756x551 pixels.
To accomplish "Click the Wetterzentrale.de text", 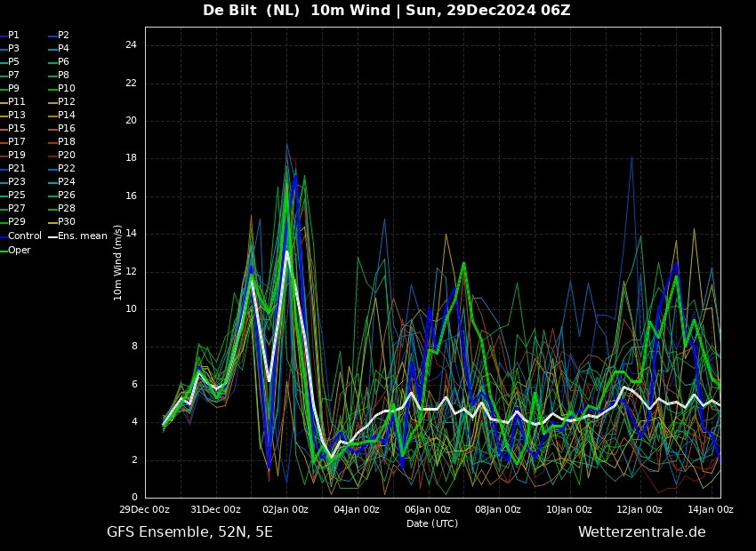I will point(642,532).
